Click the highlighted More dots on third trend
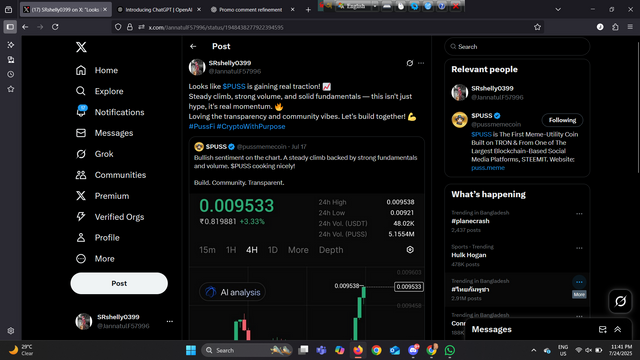The image size is (640, 360). point(579,282)
